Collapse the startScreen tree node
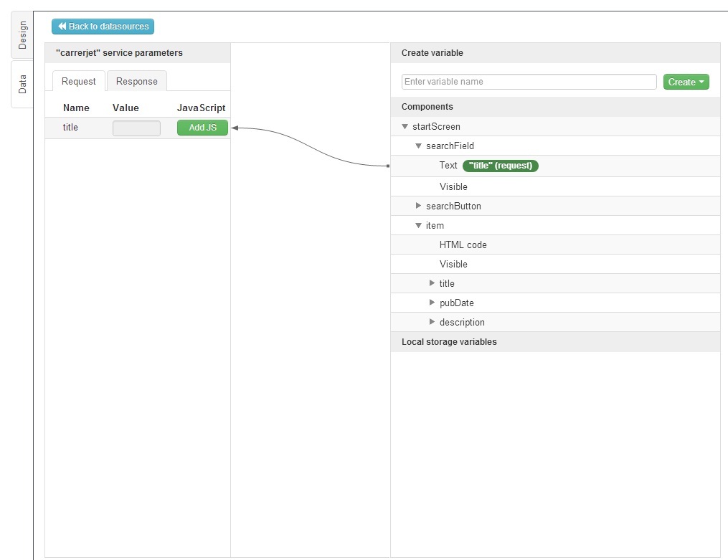 pos(405,127)
